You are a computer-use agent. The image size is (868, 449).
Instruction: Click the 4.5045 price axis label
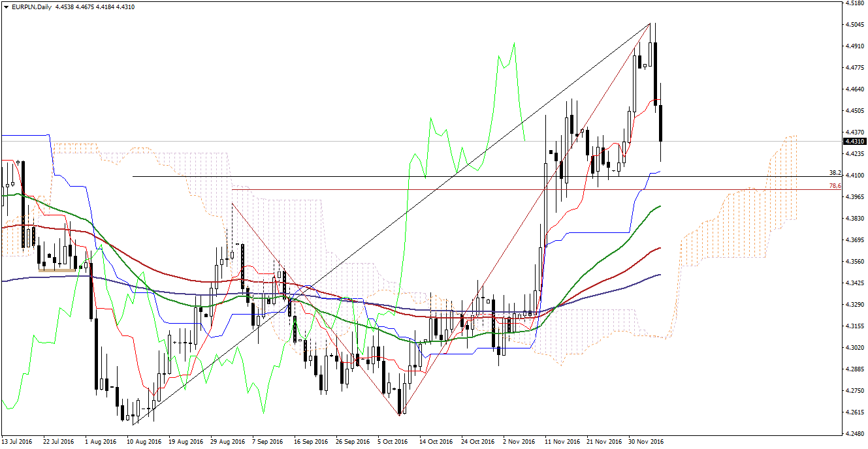pos(854,25)
